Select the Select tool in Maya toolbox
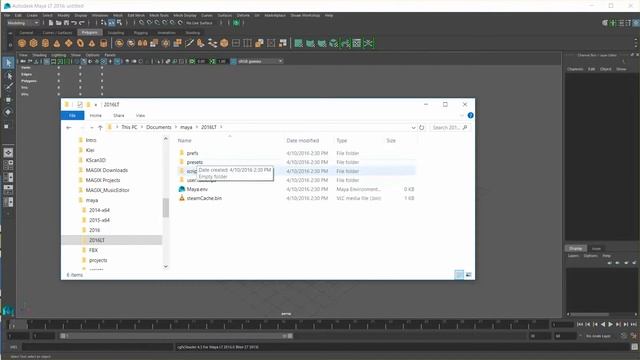Image resolution: width=640 pixels, height=360 pixels. [x=8, y=63]
